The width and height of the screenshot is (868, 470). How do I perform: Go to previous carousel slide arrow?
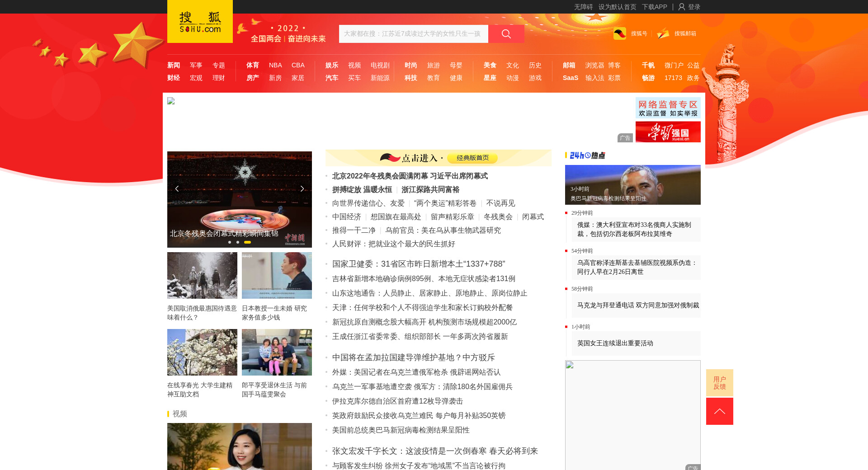pos(177,188)
